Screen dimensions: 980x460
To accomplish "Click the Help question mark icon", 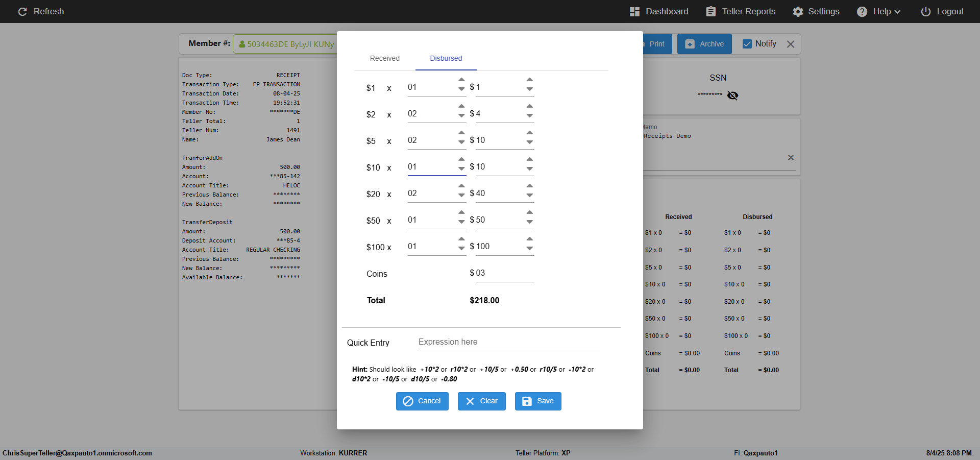I will click(862, 11).
